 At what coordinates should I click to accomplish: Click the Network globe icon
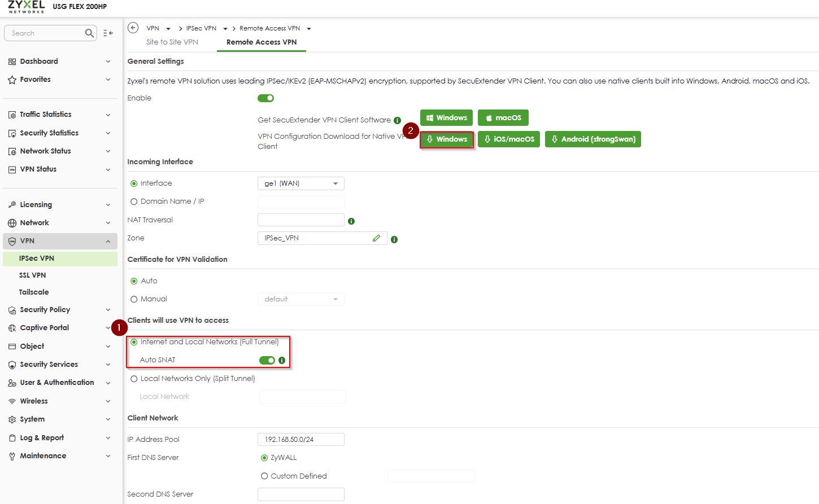pyautogui.click(x=12, y=223)
